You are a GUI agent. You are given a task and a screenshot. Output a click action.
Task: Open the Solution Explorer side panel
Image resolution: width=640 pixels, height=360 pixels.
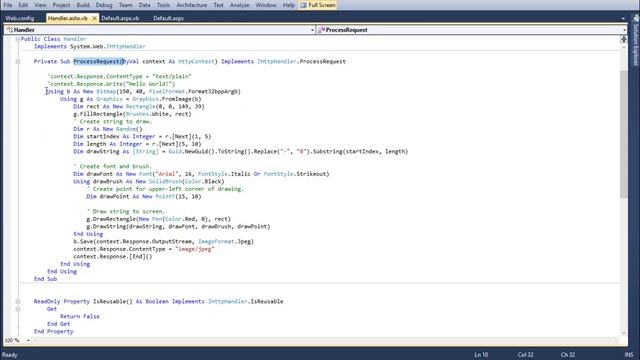[636, 41]
